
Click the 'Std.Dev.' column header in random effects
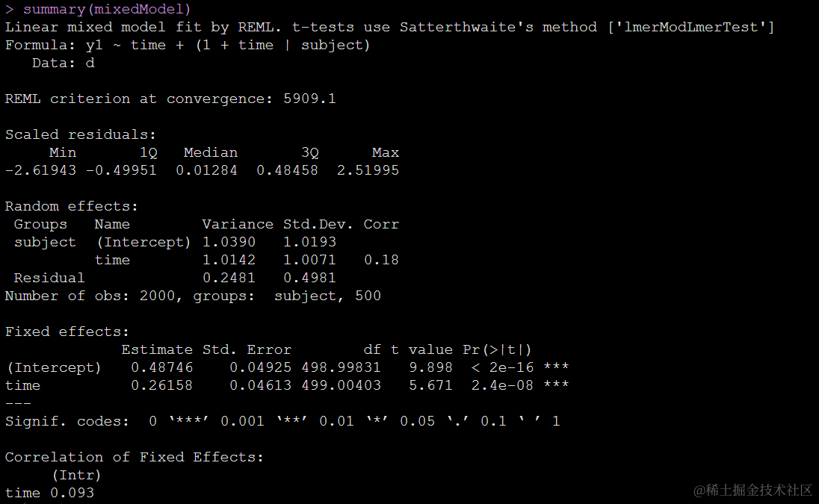(318, 224)
